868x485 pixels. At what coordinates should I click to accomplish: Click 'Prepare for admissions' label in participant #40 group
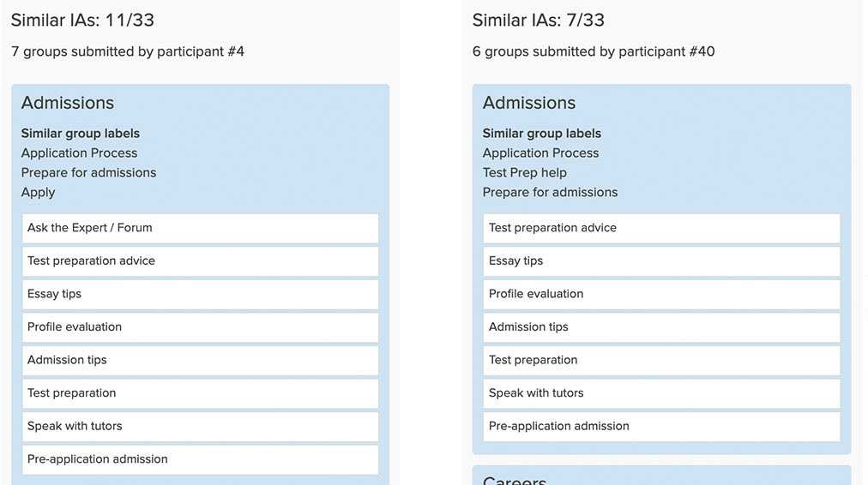tap(551, 193)
